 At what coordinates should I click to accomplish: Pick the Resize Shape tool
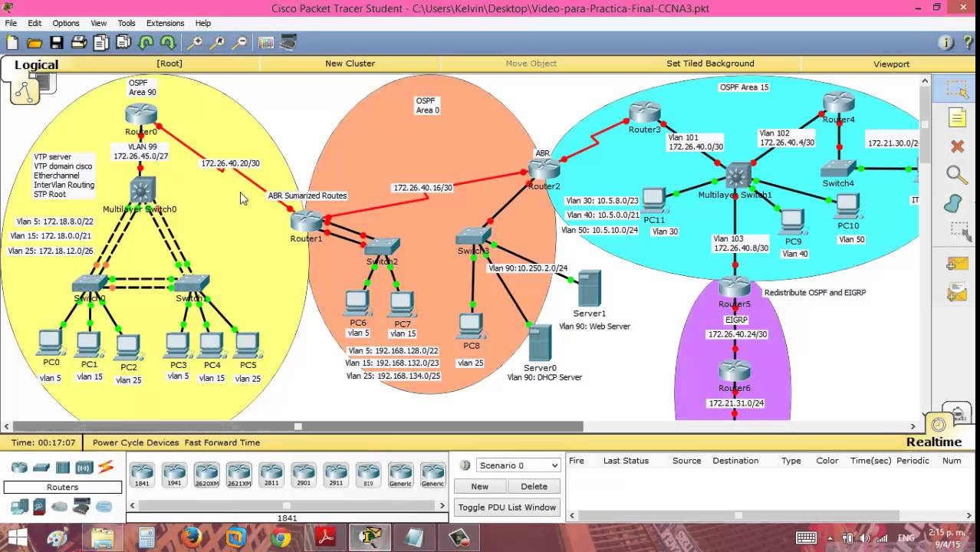click(959, 231)
